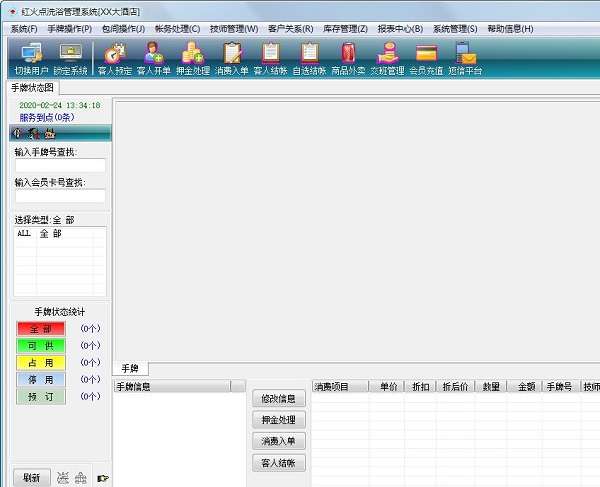
Task: Open 商品外卖 (goods takeaway) toolbar icon
Action: tap(348, 58)
